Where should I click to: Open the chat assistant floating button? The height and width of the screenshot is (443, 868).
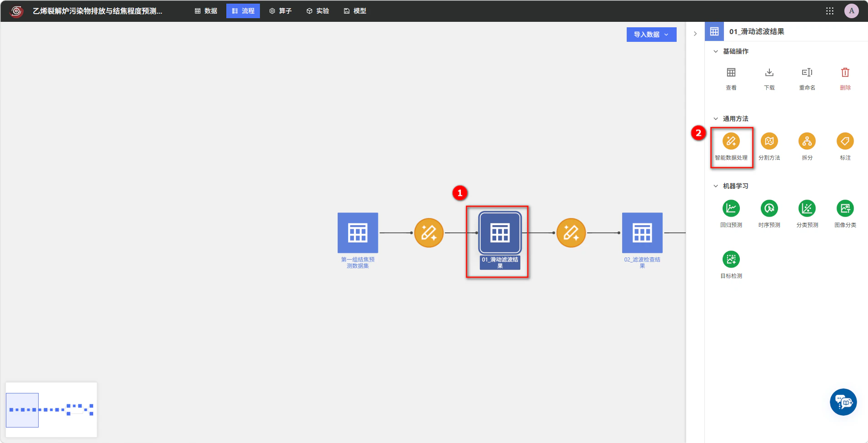pyautogui.click(x=843, y=402)
